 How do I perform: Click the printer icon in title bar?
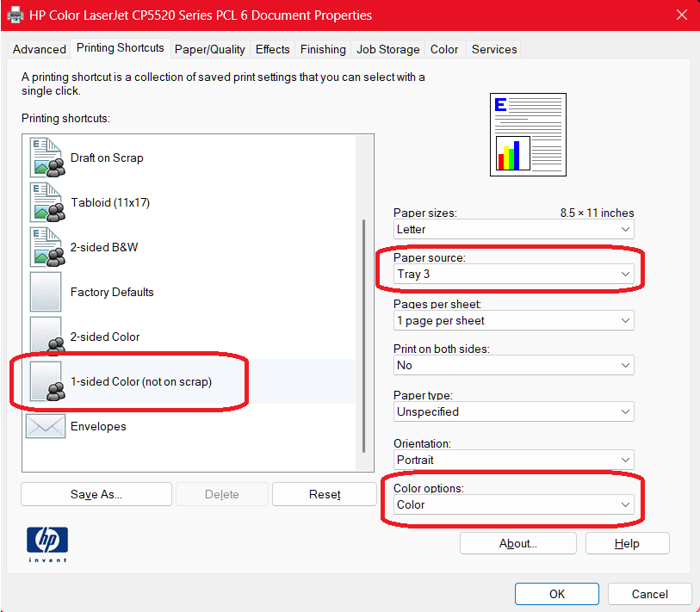[x=15, y=15]
